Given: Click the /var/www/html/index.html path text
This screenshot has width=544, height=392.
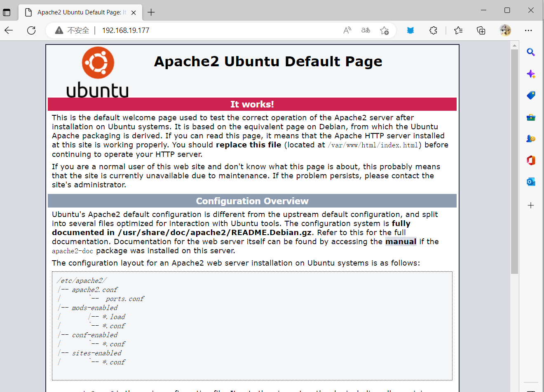Looking at the screenshot, I should pyautogui.click(x=373, y=145).
